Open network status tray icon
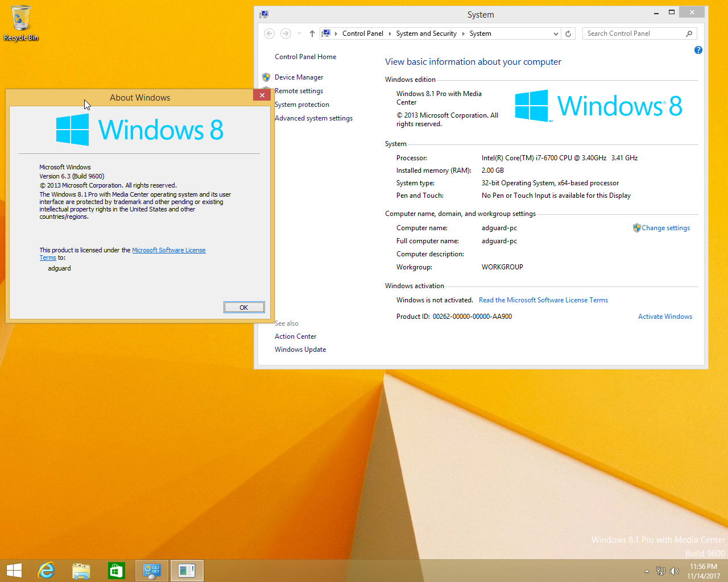Image resolution: width=728 pixels, height=582 pixels. tap(661, 571)
